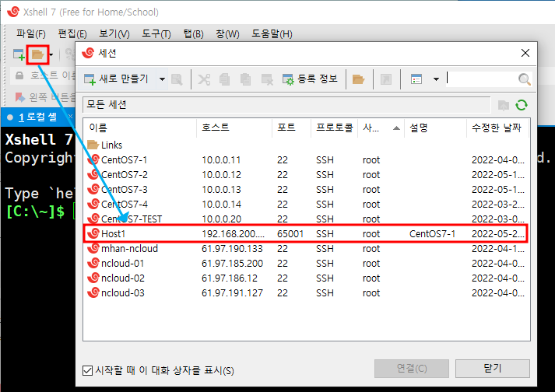555x392 pixels.
Task: Toggle sort on the 사... user column header
Action: 381,128
